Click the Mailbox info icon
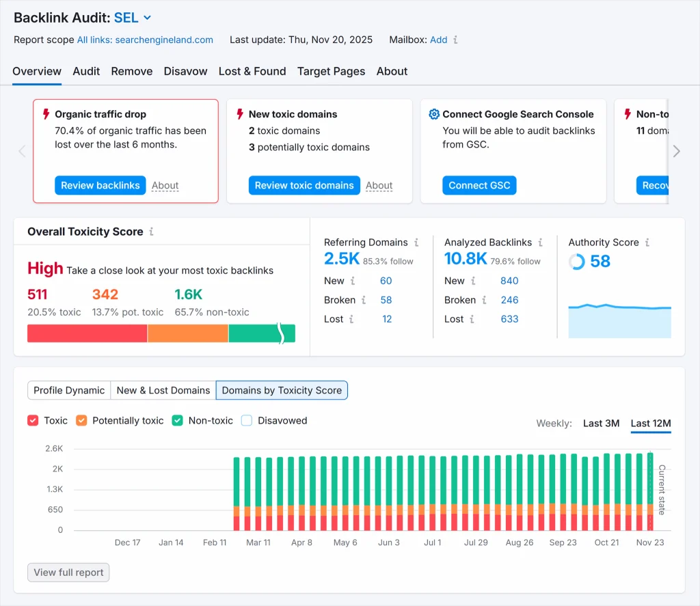The width and height of the screenshot is (700, 606). tap(456, 40)
